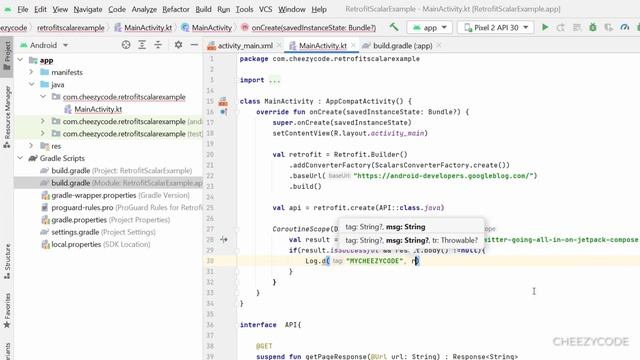The width and height of the screenshot is (640, 360).
Task: Click Collapse All icon in Project panel
Action: click(158, 45)
